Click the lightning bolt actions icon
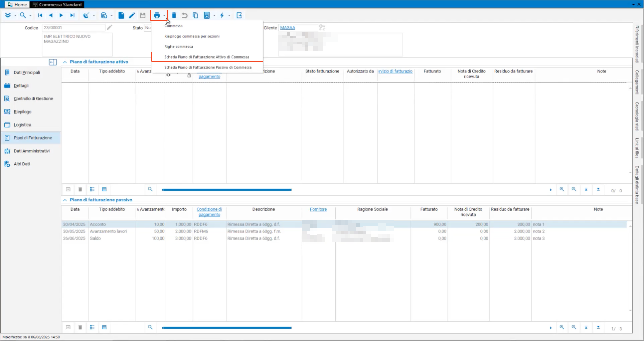Screen dimensions: 644x341 coord(222,15)
